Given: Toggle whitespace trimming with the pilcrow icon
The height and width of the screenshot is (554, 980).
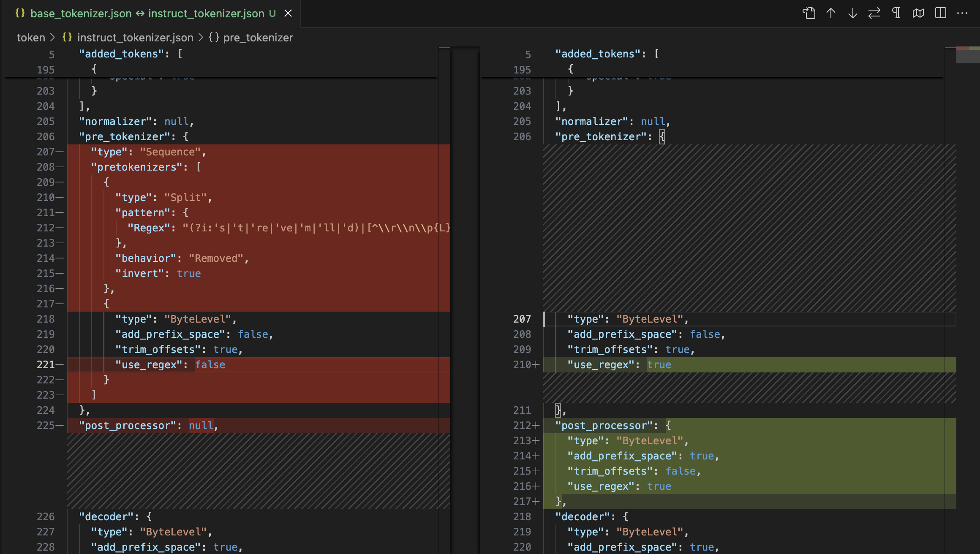Looking at the screenshot, I should click(x=896, y=13).
